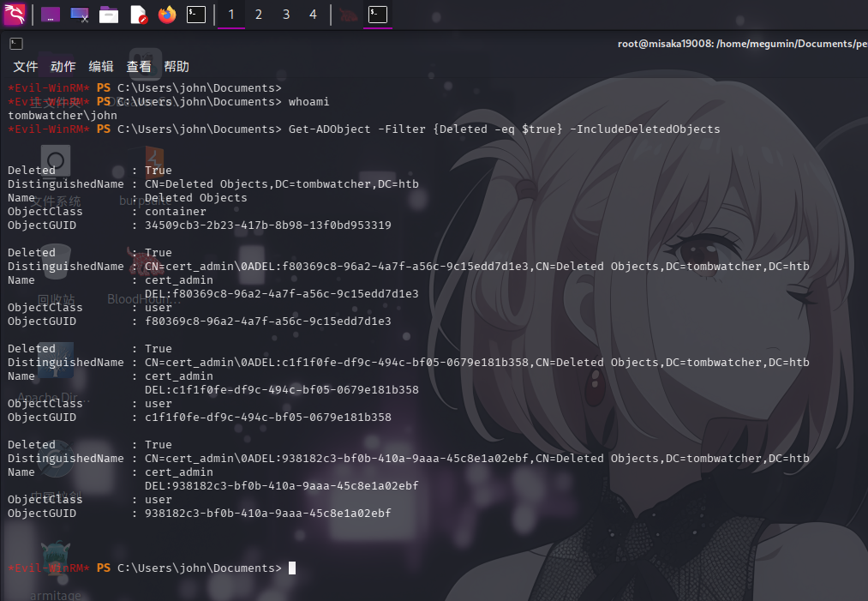Switch to workspace 1
Image resolution: width=868 pixels, height=601 pixels.
tap(231, 15)
